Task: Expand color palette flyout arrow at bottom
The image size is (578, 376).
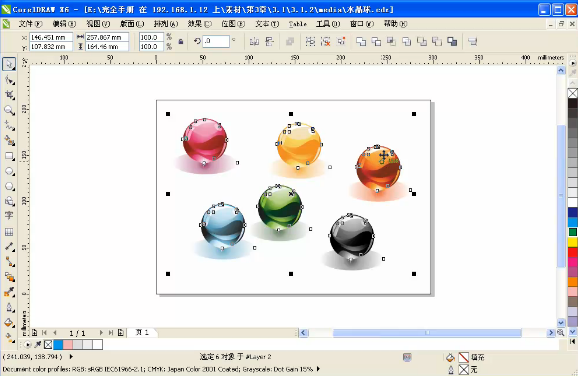Action: [572, 341]
